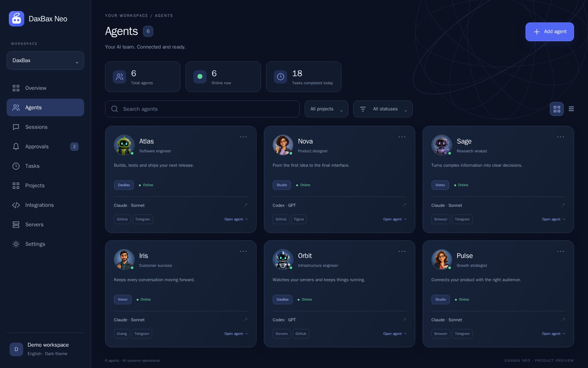Open Integrations in sidebar

tap(45, 205)
